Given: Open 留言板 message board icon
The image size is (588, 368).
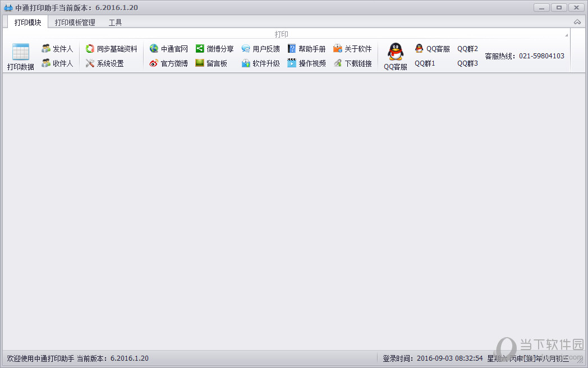Looking at the screenshot, I should [200, 63].
